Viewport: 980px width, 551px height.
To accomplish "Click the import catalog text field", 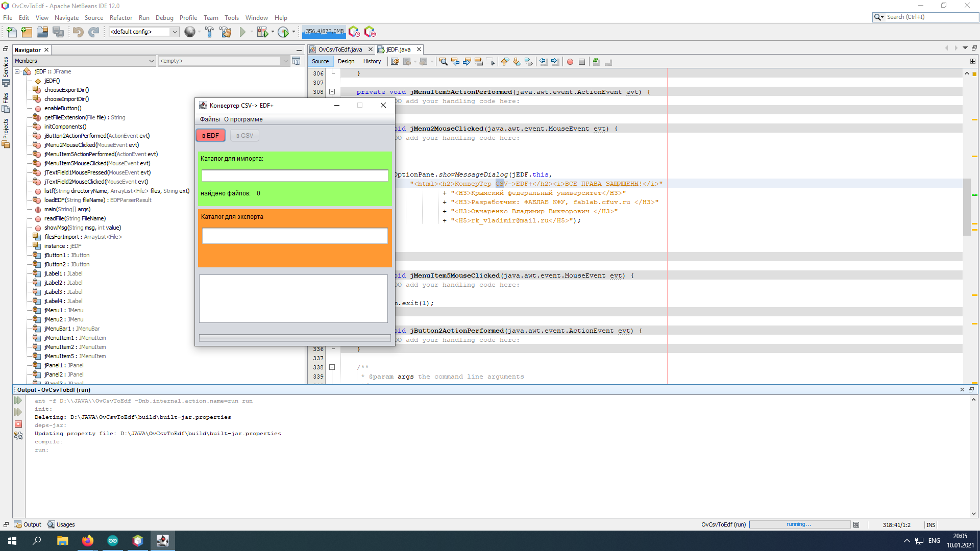I will click(x=295, y=176).
